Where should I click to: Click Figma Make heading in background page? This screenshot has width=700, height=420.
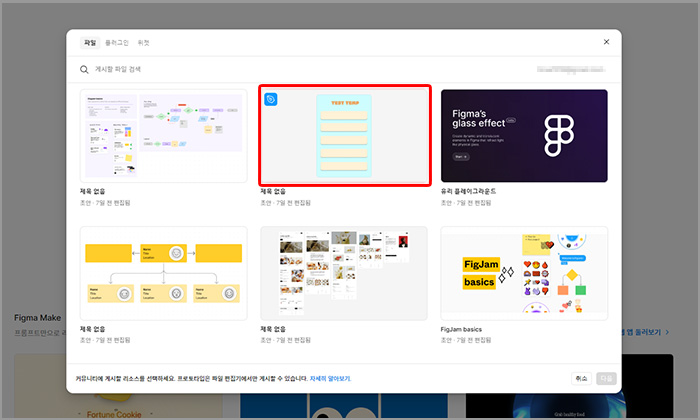(38, 318)
